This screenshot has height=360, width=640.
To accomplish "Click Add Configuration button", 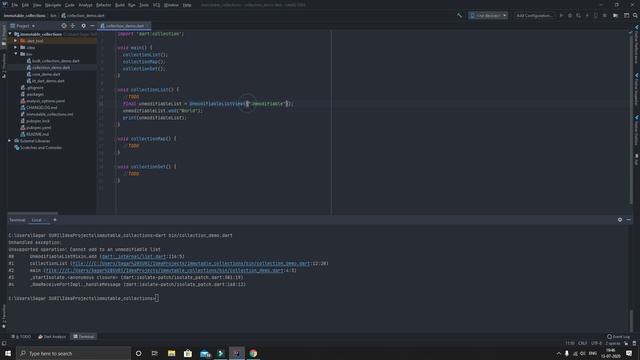I will (x=534, y=16).
